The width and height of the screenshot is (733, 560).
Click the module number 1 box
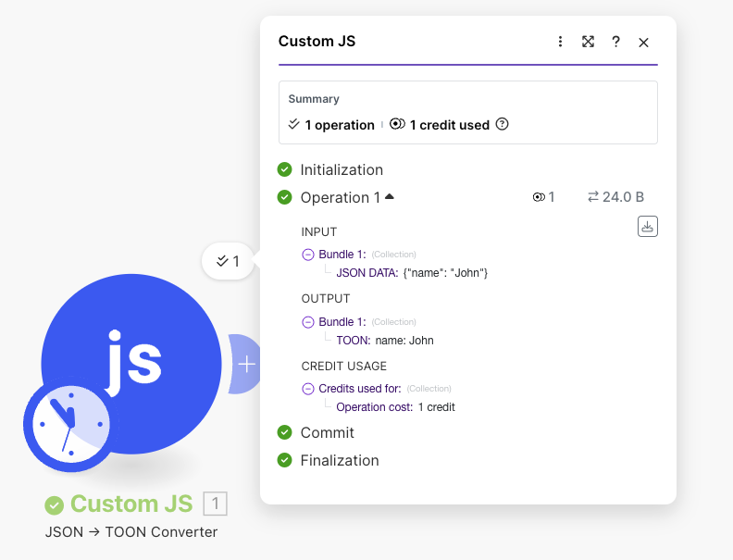pyautogui.click(x=215, y=504)
